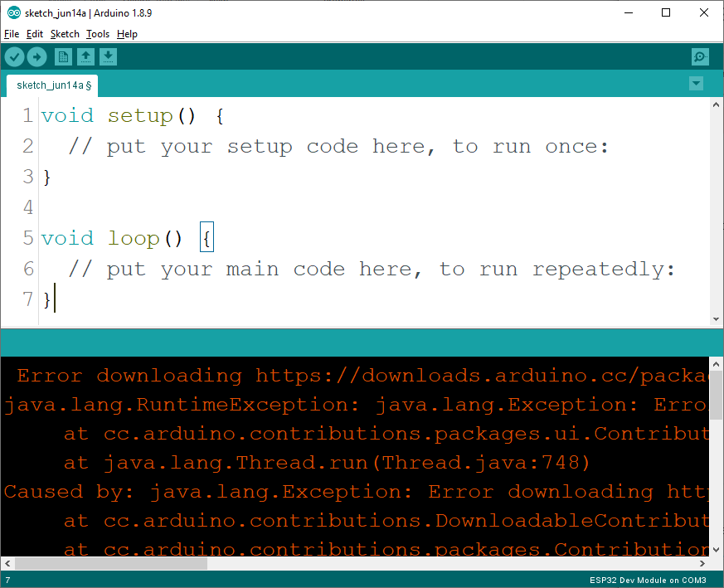The image size is (724, 588).
Task: Open the File menu
Action: pyautogui.click(x=12, y=34)
